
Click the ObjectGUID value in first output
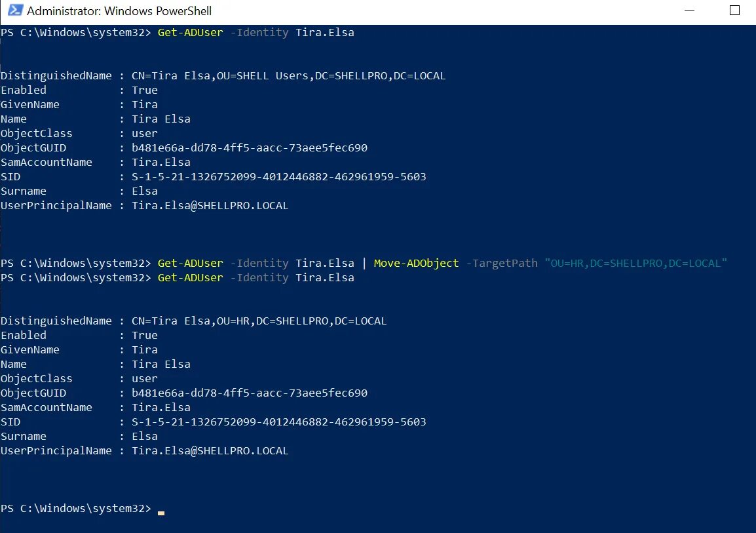[x=249, y=148]
